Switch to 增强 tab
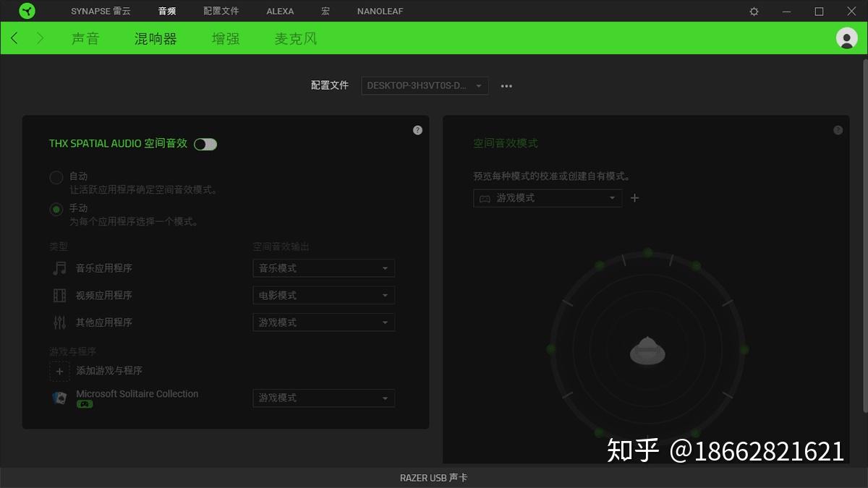 (226, 38)
